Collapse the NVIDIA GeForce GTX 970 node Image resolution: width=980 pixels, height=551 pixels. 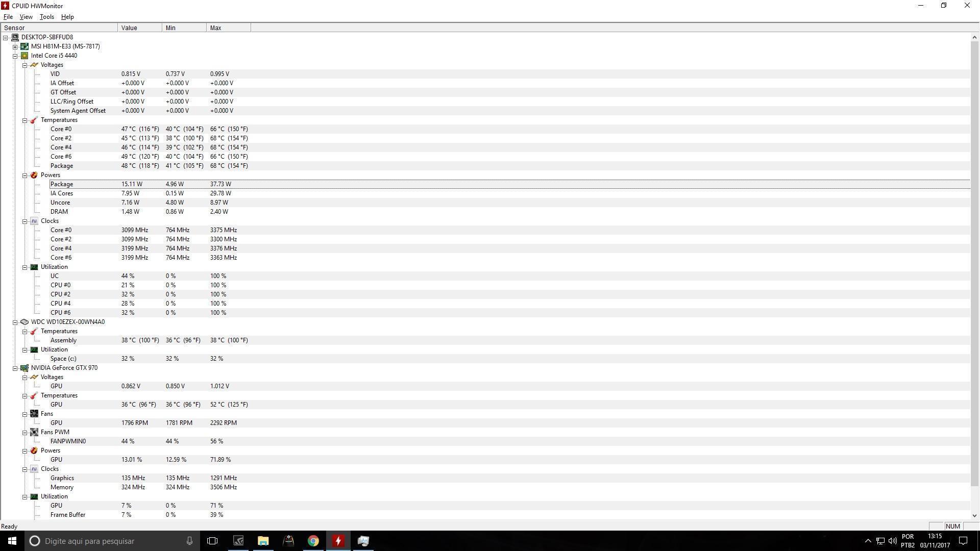coord(15,368)
